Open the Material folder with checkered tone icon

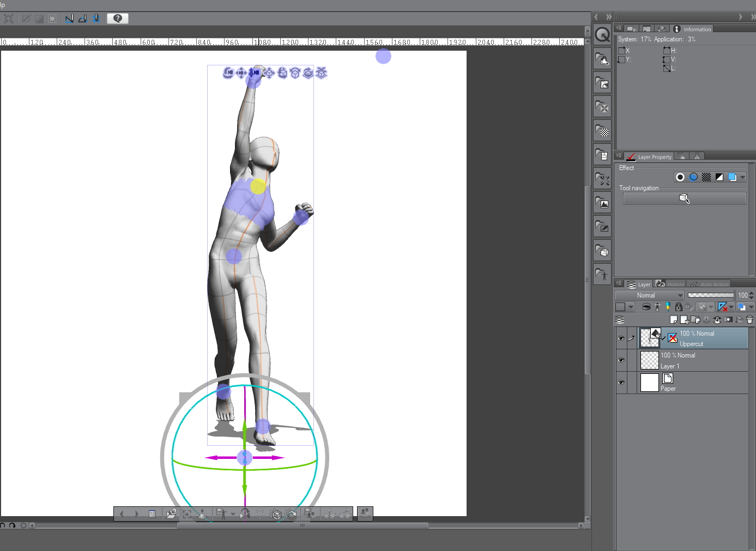pos(602,131)
